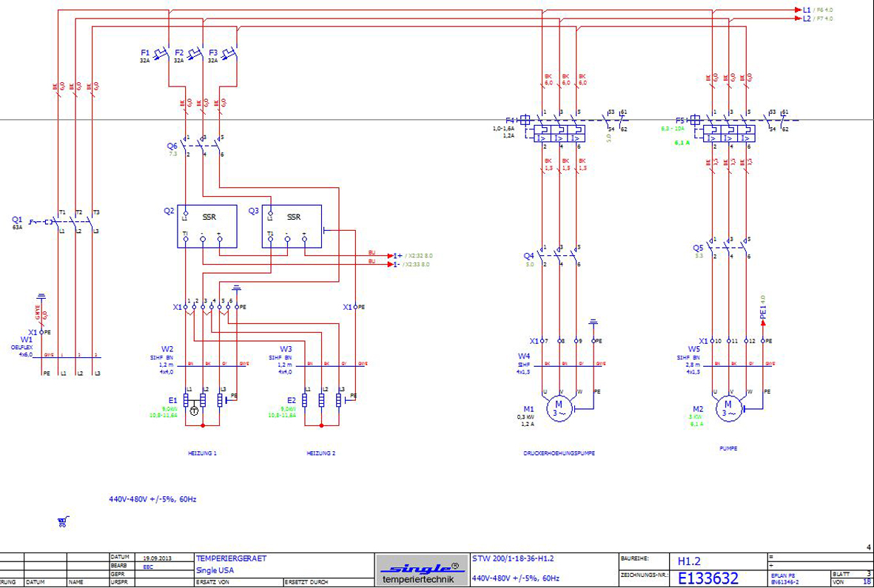Select the F4 motor protection breaker symbol

pyautogui.click(x=559, y=132)
